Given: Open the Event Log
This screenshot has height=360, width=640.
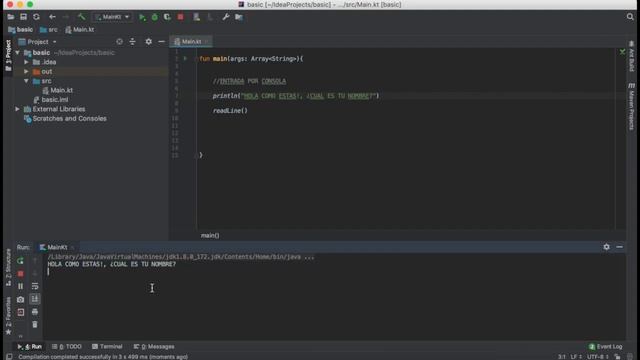Looking at the screenshot, I should [606, 347].
